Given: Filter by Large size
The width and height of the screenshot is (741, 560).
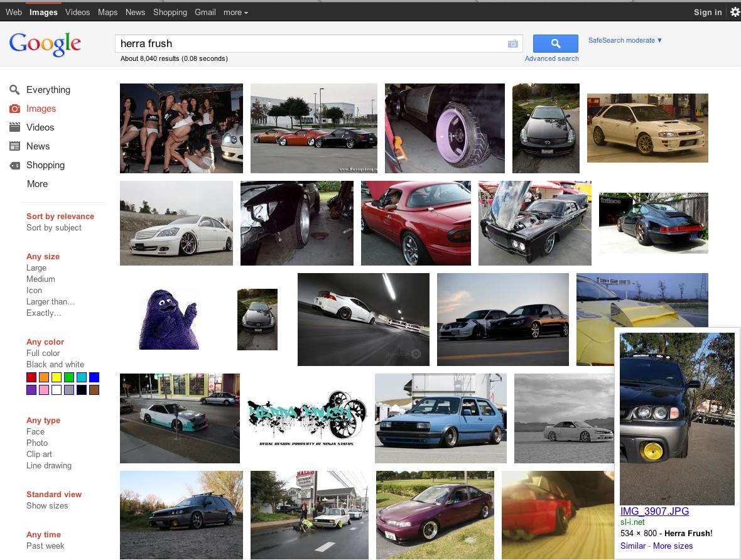Looking at the screenshot, I should [x=36, y=268].
